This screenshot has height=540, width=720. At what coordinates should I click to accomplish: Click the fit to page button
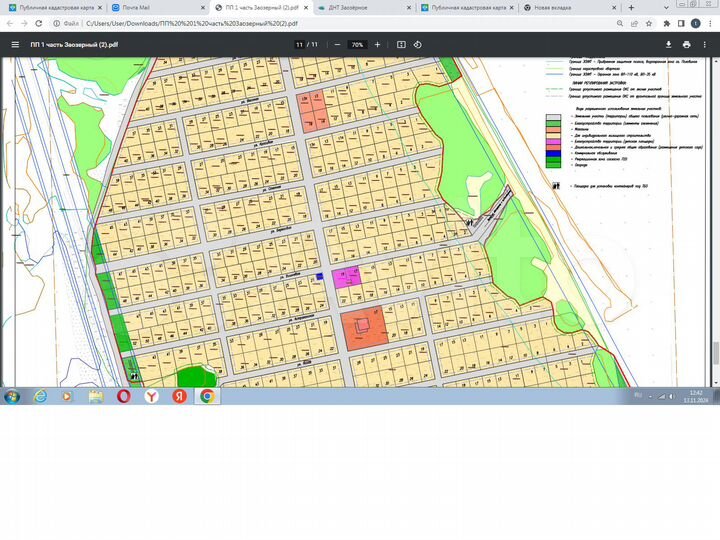pyautogui.click(x=401, y=45)
